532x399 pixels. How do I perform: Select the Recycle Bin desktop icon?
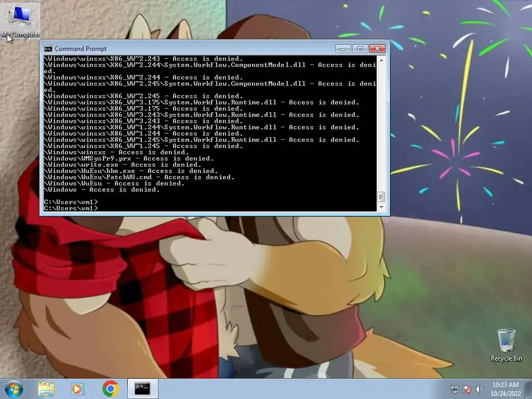506,345
